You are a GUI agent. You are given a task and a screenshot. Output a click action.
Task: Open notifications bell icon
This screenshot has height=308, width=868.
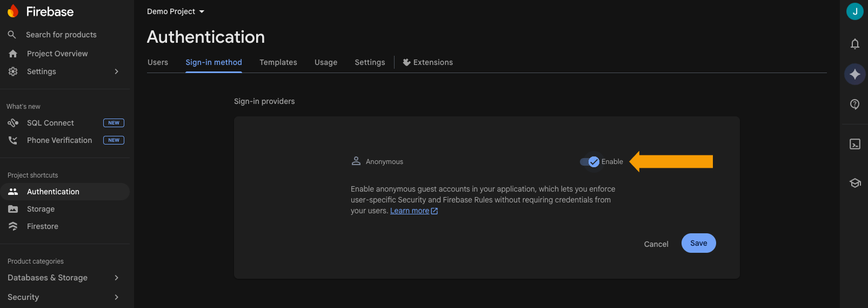click(x=855, y=44)
